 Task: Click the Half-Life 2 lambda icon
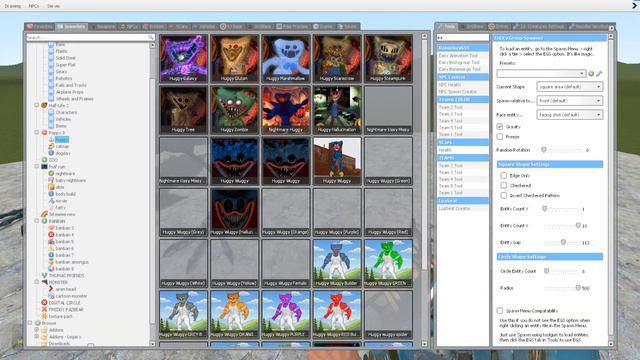(44, 105)
